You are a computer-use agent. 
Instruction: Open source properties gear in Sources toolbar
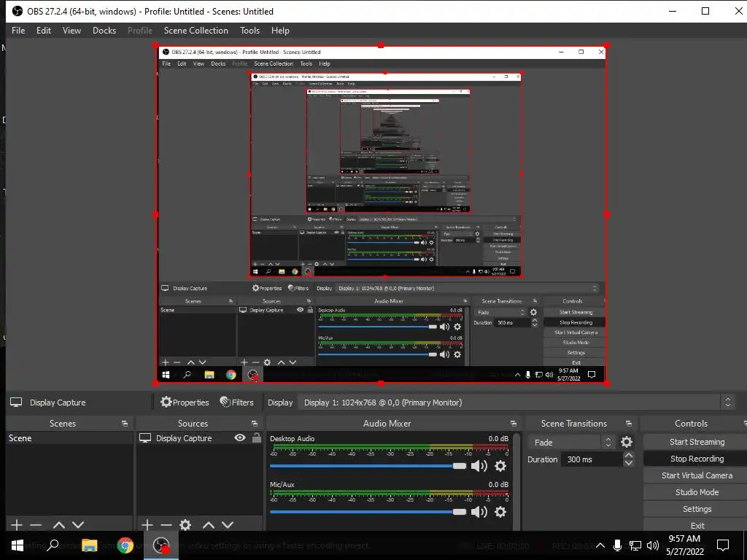tap(185, 525)
